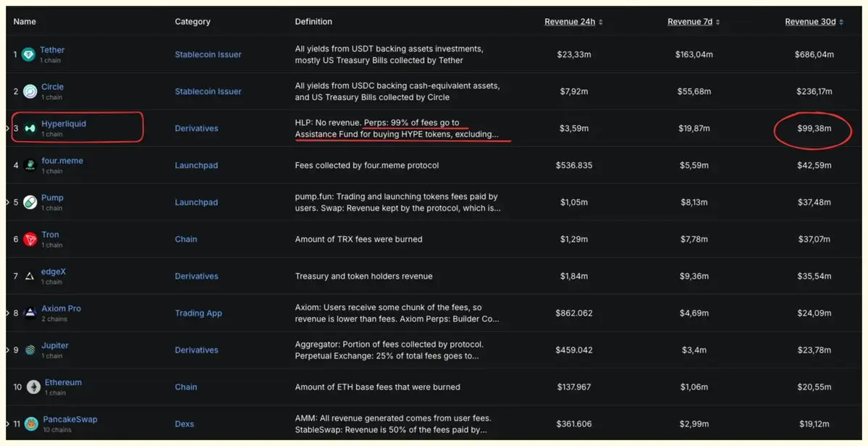Screen dimensions: 868x446
Task: Open Launchpad category in four.meme row
Action: coord(196,166)
